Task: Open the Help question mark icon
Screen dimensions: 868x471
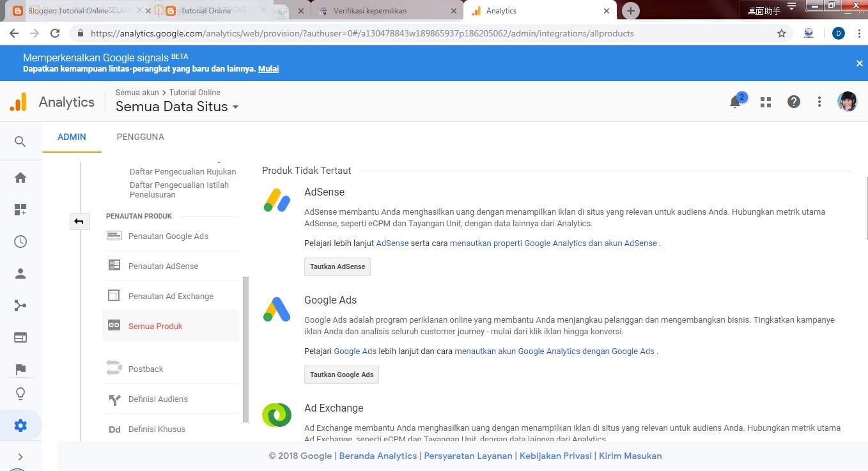Action: point(794,102)
